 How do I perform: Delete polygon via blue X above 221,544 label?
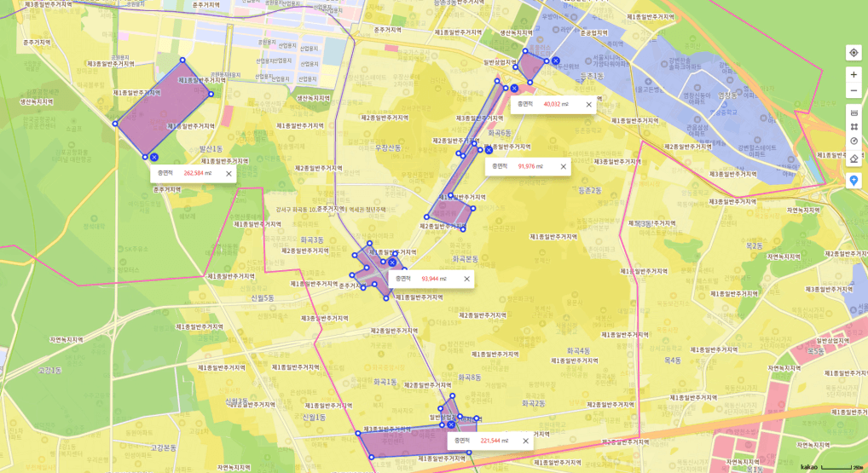pyautogui.click(x=451, y=425)
